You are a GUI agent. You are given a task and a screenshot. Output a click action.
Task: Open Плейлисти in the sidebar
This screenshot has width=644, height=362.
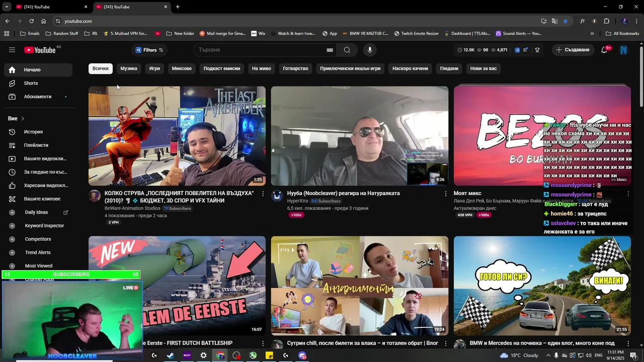38,145
